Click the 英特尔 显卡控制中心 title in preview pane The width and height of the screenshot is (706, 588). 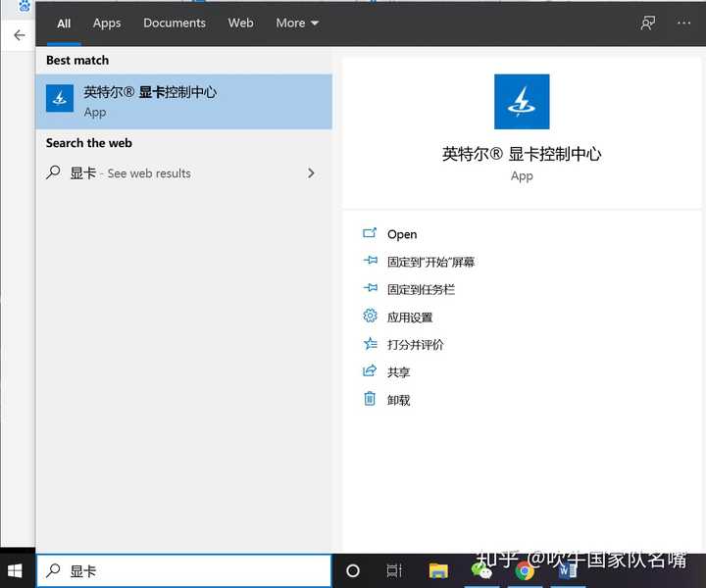click(522, 154)
